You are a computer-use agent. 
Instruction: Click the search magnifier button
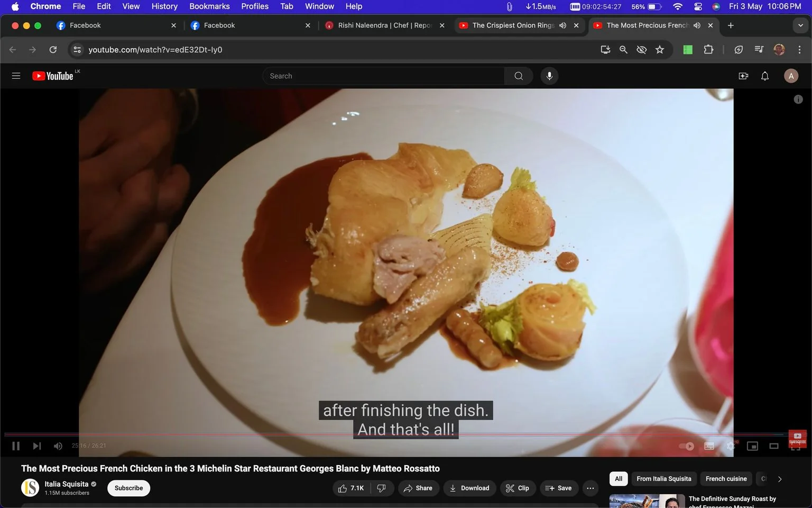coord(519,76)
